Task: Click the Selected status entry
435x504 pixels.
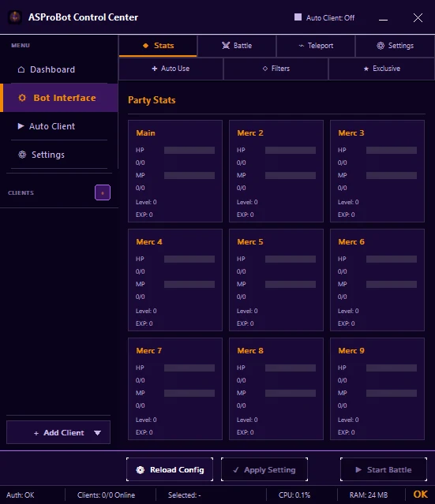Action: (x=185, y=495)
